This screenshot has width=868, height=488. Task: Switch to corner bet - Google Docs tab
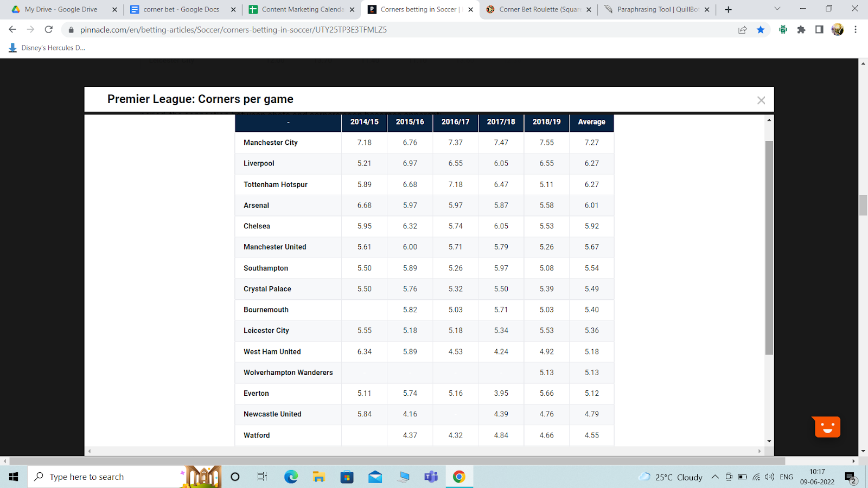pyautogui.click(x=181, y=9)
